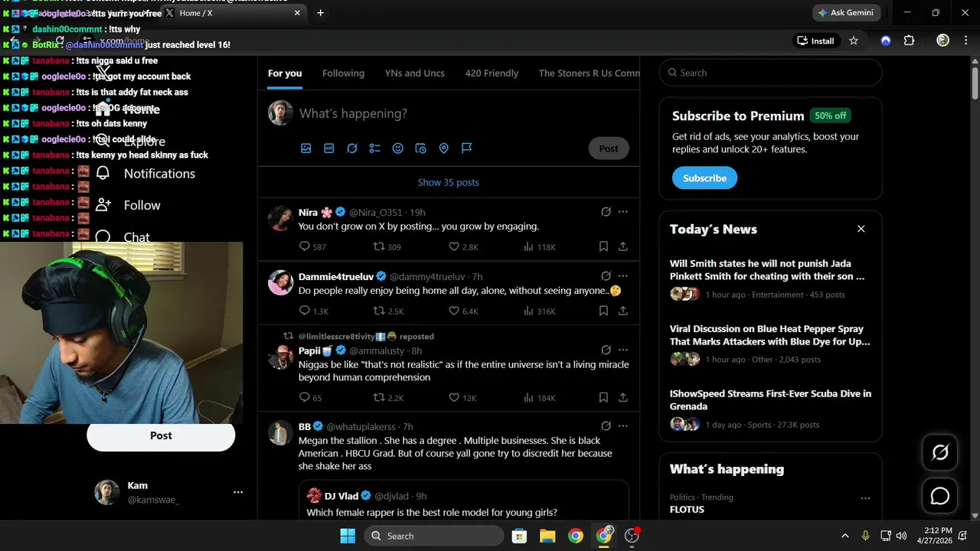Open emoji picker in composer

point(398,148)
